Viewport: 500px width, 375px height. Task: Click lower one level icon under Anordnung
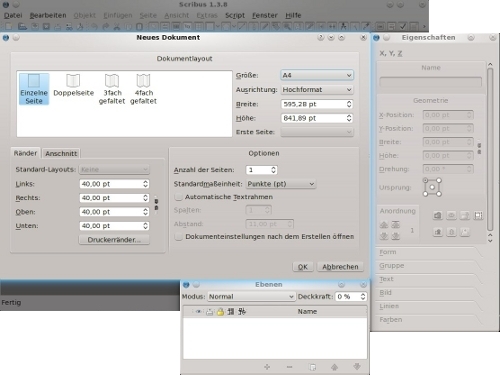click(x=384, y=236)
